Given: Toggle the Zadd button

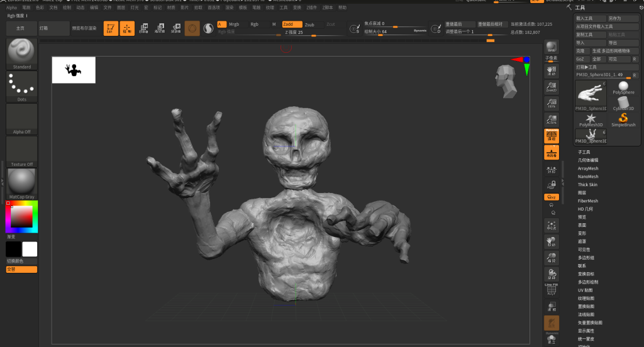Looking at the screenshot, I should pyautogui.click(x=292, y=25).
